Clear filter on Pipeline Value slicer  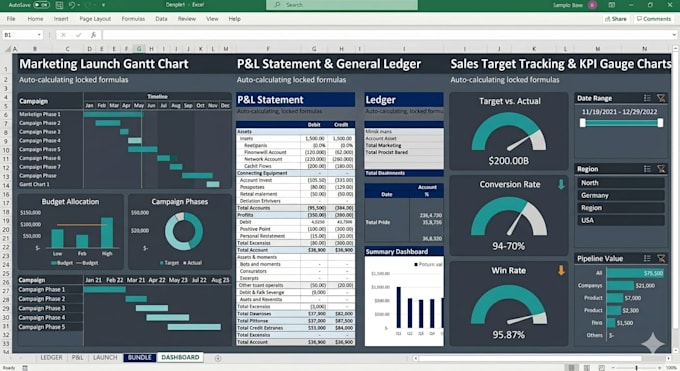(x=661, y=258)
